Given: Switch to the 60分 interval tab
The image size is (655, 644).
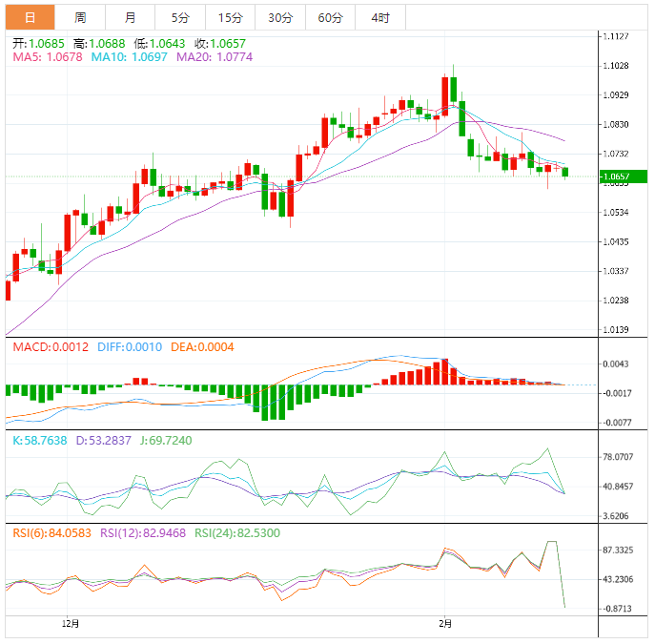Looking at the screenshot, I should [330, 17].
